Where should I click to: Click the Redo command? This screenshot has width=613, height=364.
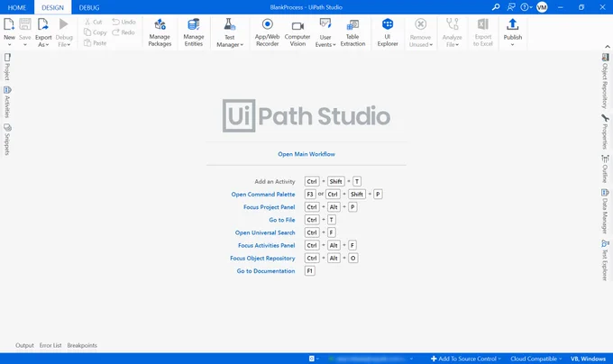pyautogui.click(x=124, y=32)
